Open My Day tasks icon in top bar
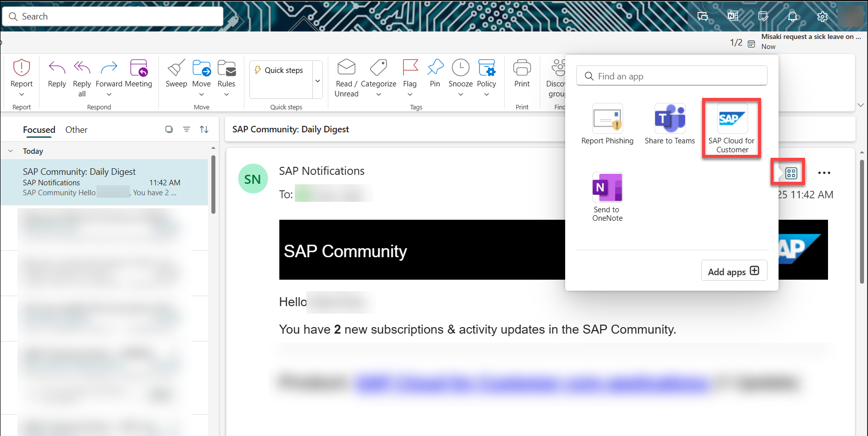This screenshot has width=868, height=436. click(763, 16)
